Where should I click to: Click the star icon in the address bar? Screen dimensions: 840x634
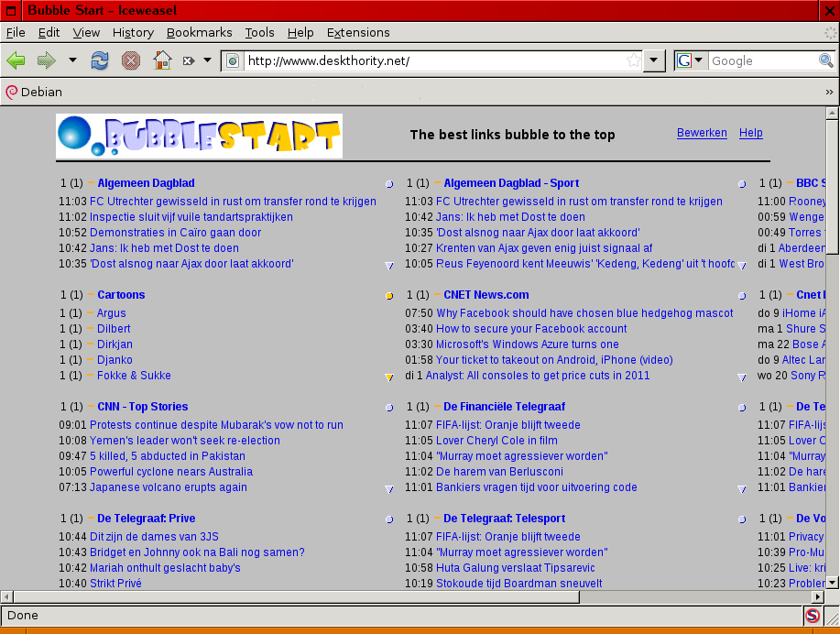[633, 60]
